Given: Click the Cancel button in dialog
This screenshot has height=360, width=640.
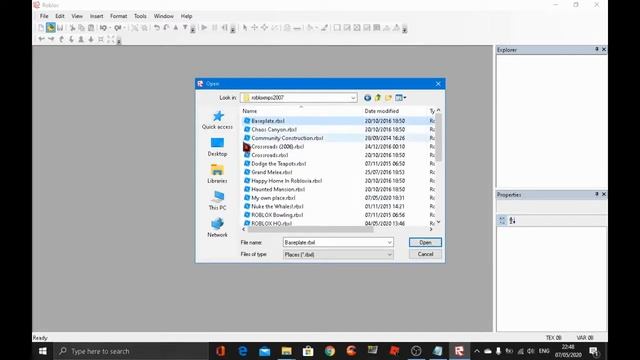Looking at the screenshot, I should click(425, 254).
